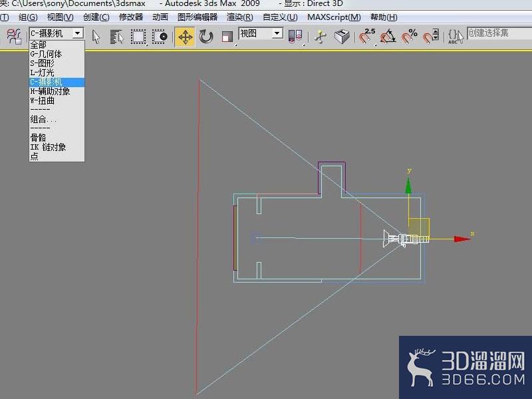Select 全部 in filter list

pos(57,45)
